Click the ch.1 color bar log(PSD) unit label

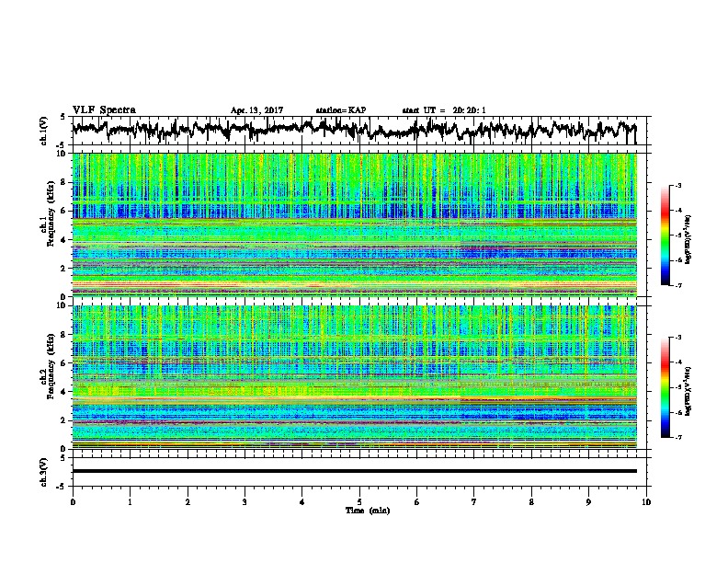688,238
